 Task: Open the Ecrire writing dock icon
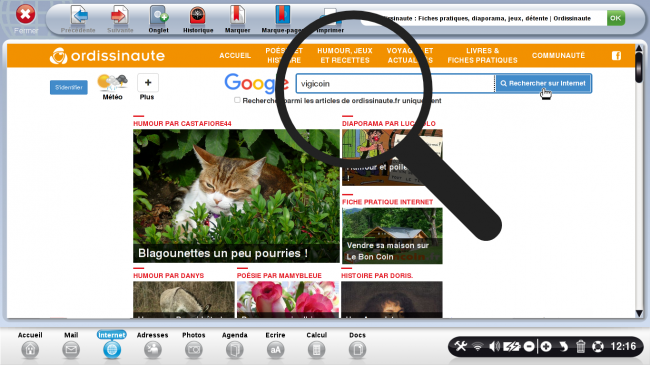[x=275, y=350]
